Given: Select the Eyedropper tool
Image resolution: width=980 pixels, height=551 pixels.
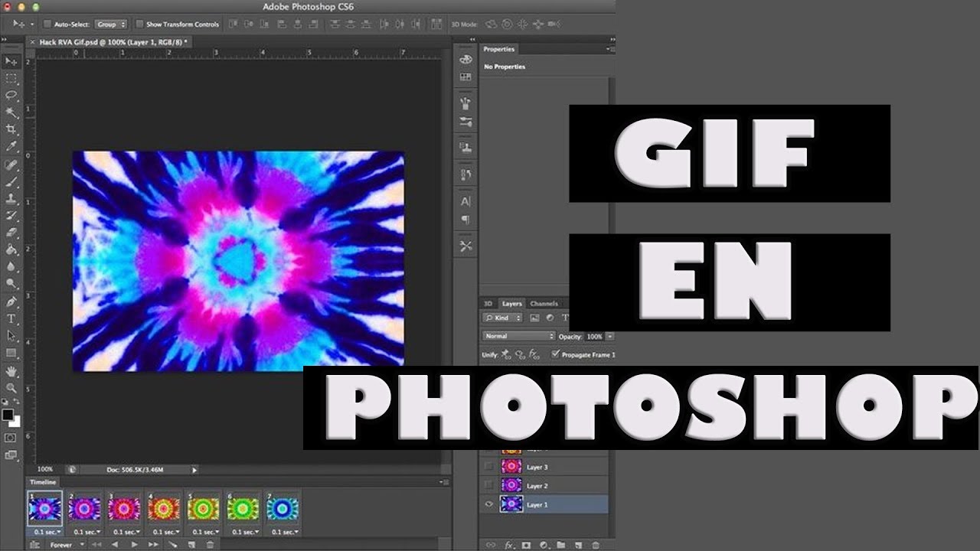Looking at the screenshot, I should click(11, 146).
